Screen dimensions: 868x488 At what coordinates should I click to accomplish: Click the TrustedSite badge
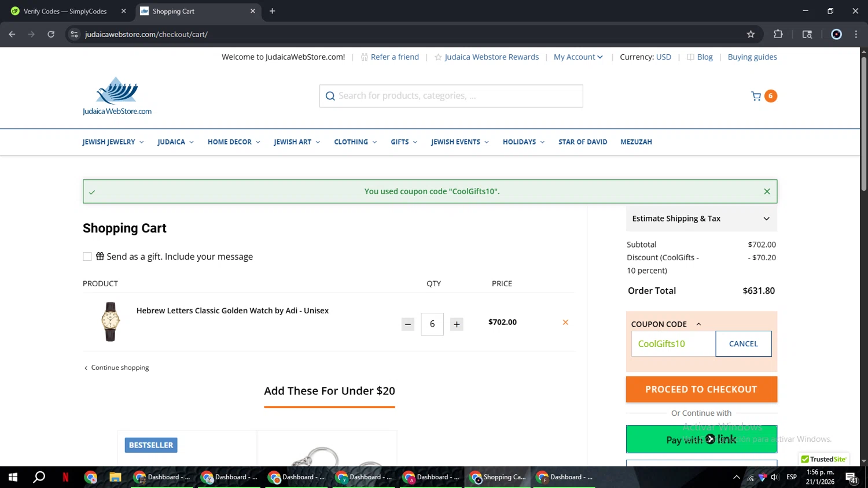[x=824, y=459]
